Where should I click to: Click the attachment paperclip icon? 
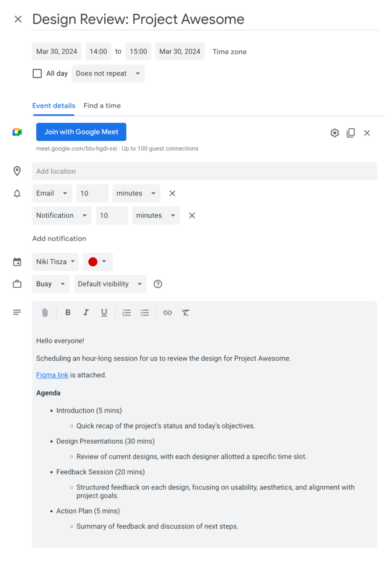coord(45,313)
